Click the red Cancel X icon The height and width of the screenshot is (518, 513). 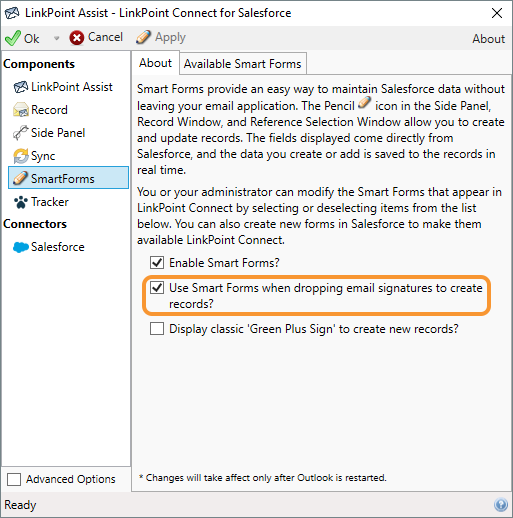point(76,38)
